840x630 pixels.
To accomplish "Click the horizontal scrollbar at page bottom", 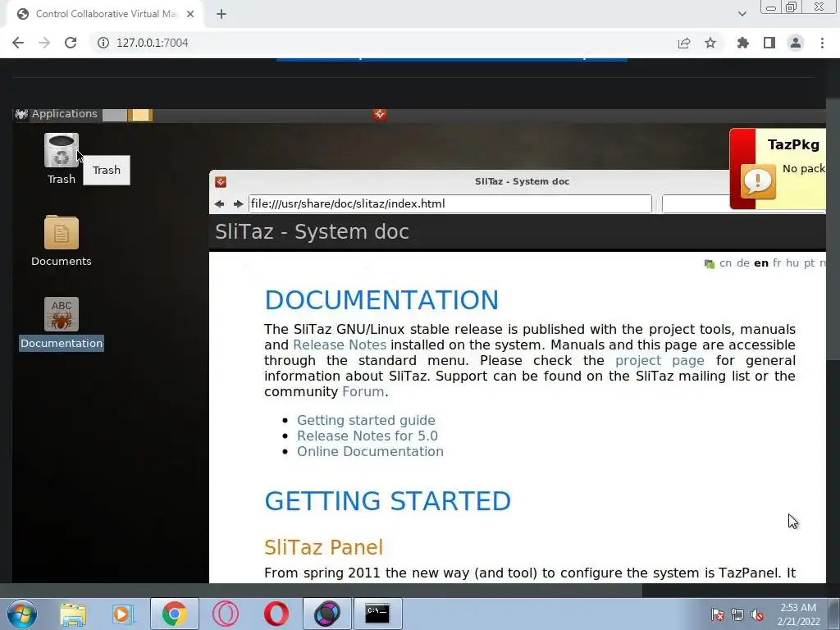I will (321, 591).
